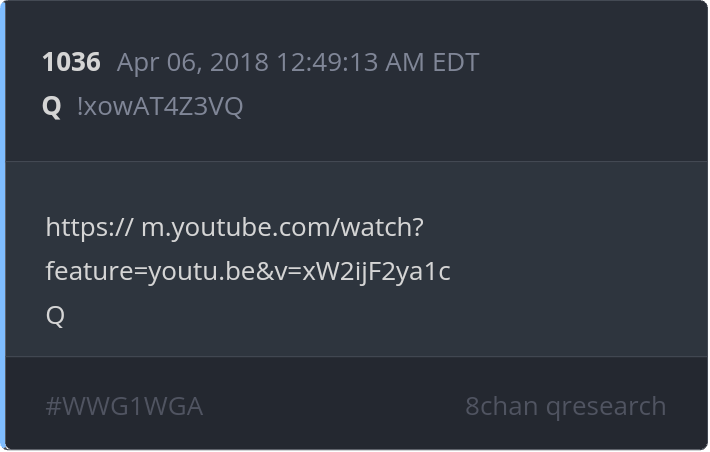
Task: Open the #WWG1WGA hashtag
Action: [x=124, y=406]
